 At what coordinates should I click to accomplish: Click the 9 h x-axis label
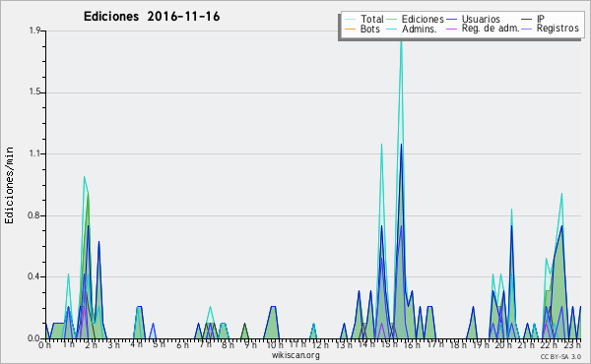(x=251, y=344)
